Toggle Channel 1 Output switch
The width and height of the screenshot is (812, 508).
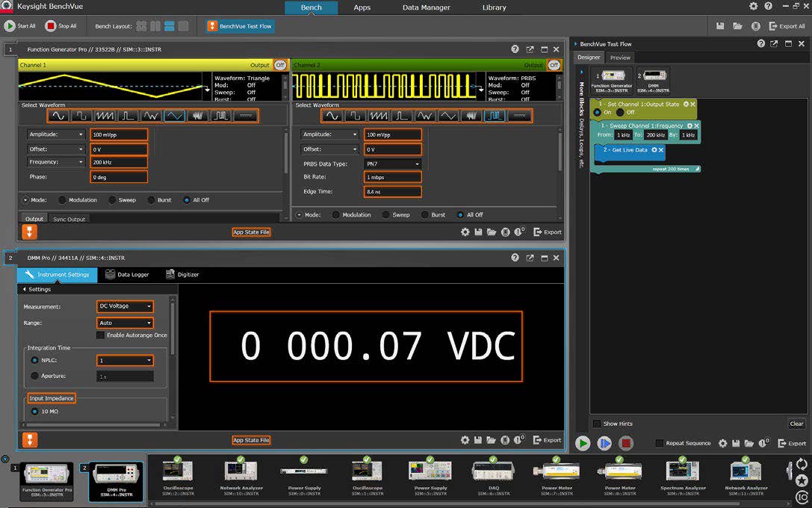click(x=280, y=66)
